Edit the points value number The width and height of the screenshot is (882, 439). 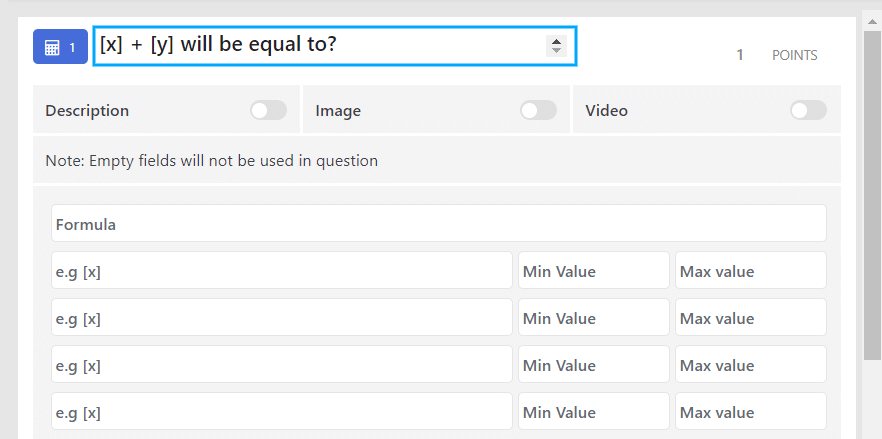coord(740,55)
